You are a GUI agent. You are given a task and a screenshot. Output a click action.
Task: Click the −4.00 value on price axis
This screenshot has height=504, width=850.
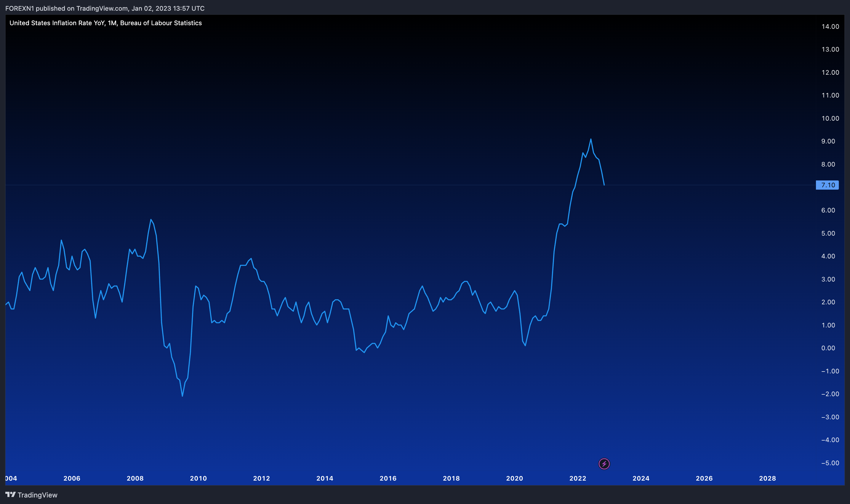point(830,440)
